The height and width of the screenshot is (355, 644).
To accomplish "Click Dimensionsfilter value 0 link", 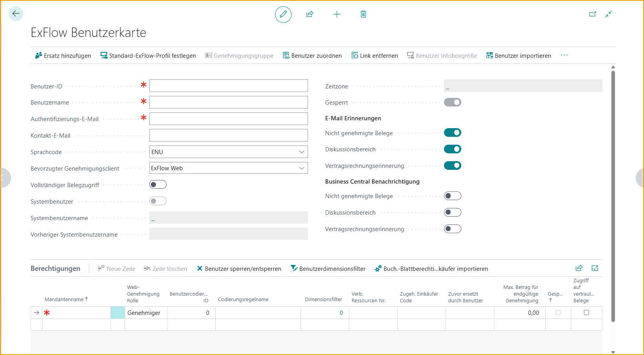I will pos(341,313).
